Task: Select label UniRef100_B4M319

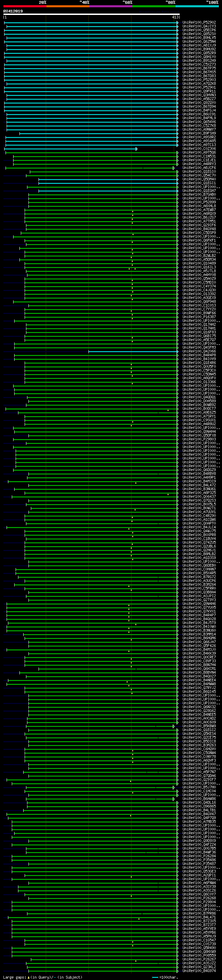Action: (x=199, y=481)
